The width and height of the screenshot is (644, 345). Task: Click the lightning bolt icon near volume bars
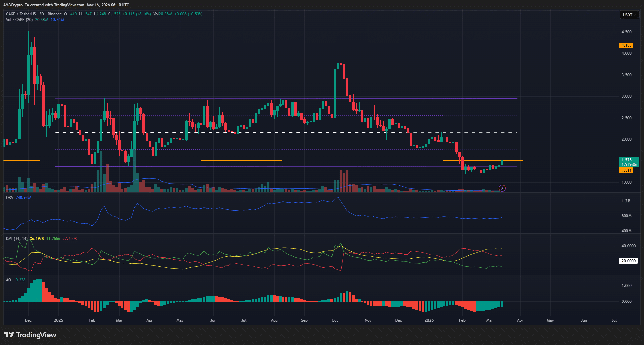point(502,188)
